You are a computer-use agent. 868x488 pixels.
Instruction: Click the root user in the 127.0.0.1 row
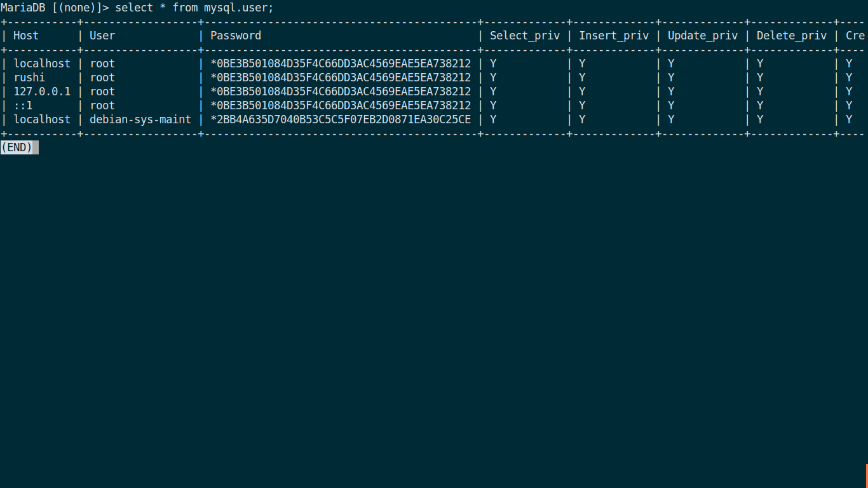pos(102,91)
